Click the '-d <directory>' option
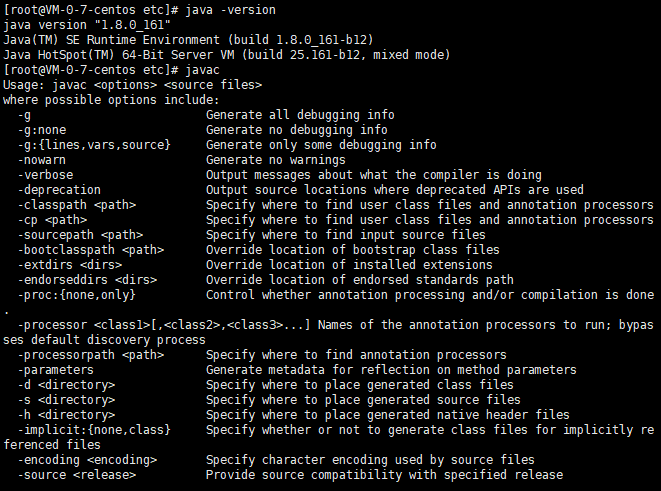The width and height of the screenshot is (661, 491). [x=67, y=385]
